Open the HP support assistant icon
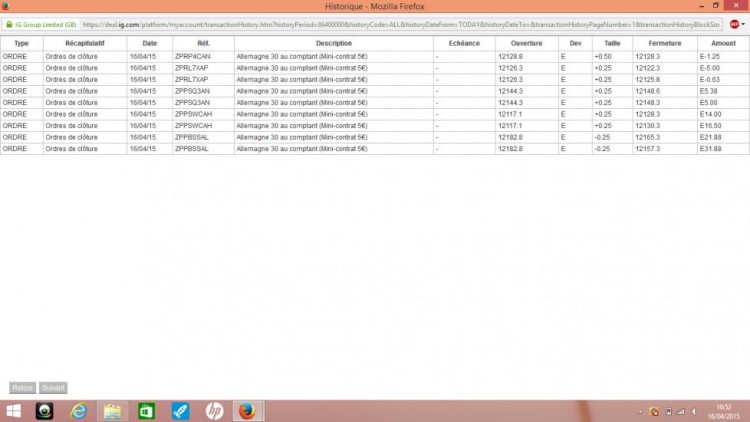The image size is (750, 422). coord(214,411)
